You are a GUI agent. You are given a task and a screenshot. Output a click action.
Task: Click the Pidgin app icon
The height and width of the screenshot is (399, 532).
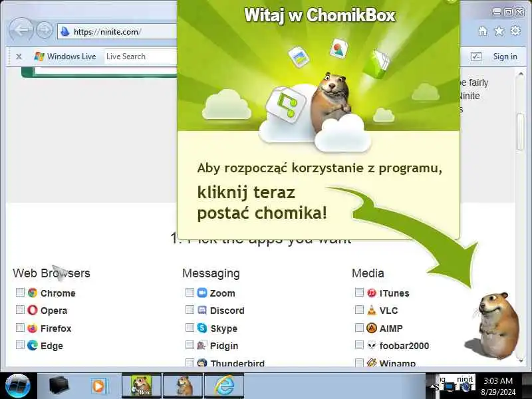coord(202,345)
